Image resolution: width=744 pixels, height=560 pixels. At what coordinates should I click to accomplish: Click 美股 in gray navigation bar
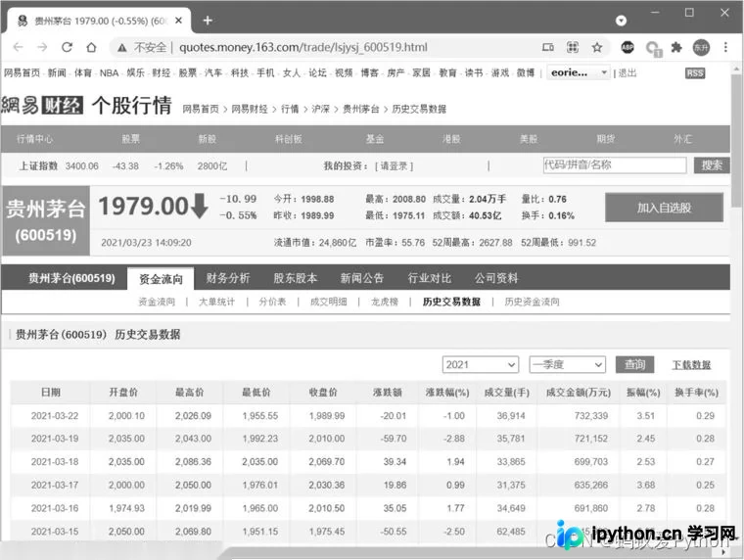tap(529, 139)
